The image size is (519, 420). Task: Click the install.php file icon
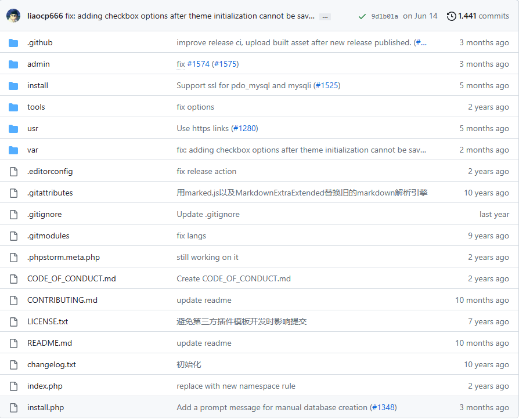[13, 408]
